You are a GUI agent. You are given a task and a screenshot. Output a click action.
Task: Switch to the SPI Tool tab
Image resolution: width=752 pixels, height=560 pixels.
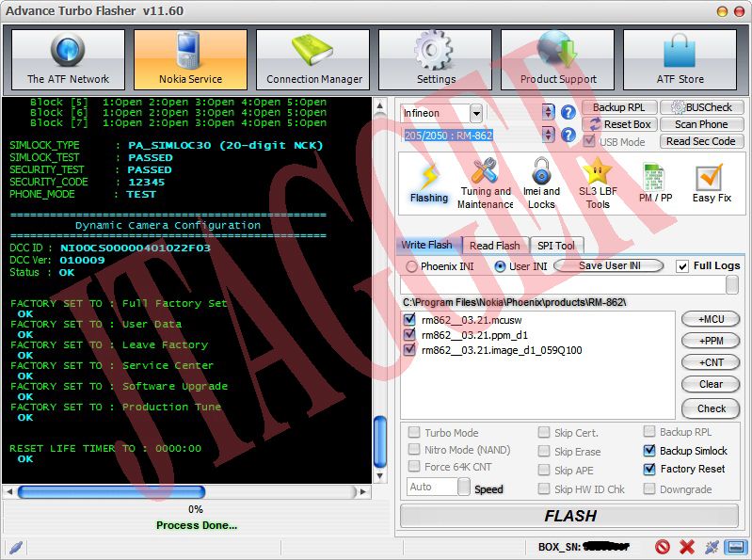(555, 246)
